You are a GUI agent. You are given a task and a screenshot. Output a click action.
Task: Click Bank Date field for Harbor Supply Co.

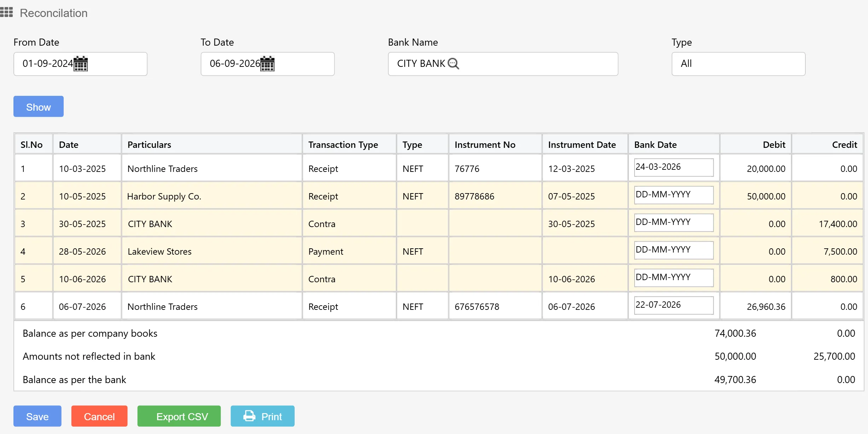(x=673, y=195)
